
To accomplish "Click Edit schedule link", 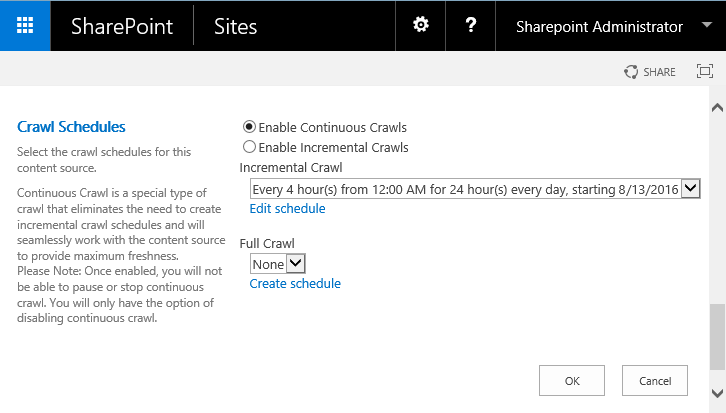I will [x=288, y=209].
